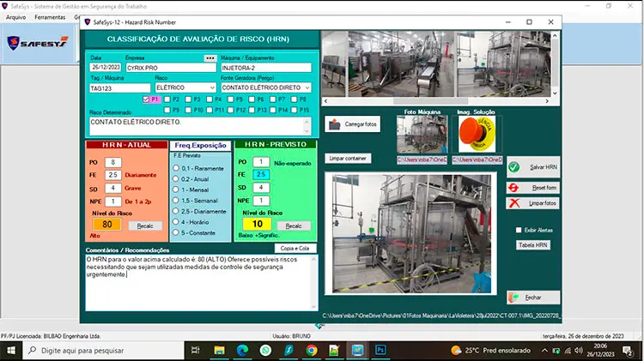Click Limpar fotos red X button
The width and height of the screenshot is (644, 361).
532,203
